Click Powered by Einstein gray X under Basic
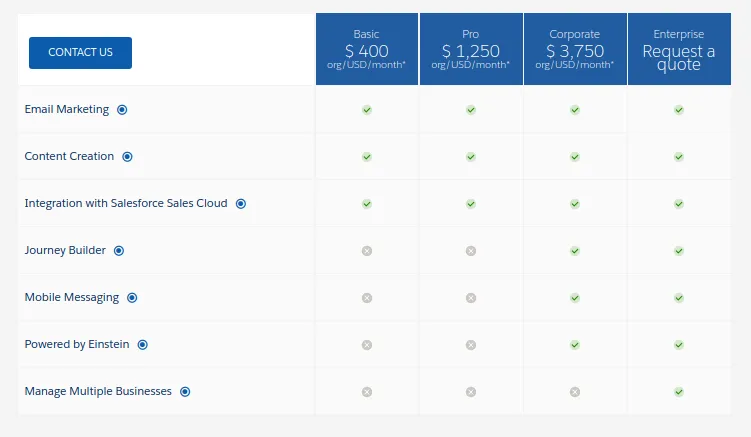The image size is (751, 437). pos(367,345)
